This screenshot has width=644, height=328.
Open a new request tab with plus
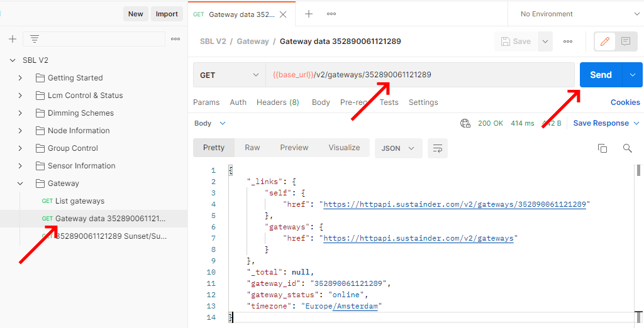309,14
